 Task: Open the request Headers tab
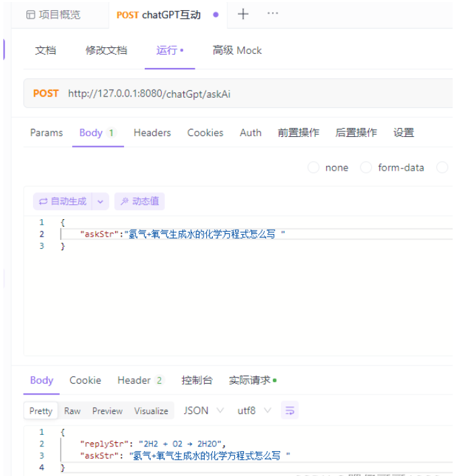152,133
